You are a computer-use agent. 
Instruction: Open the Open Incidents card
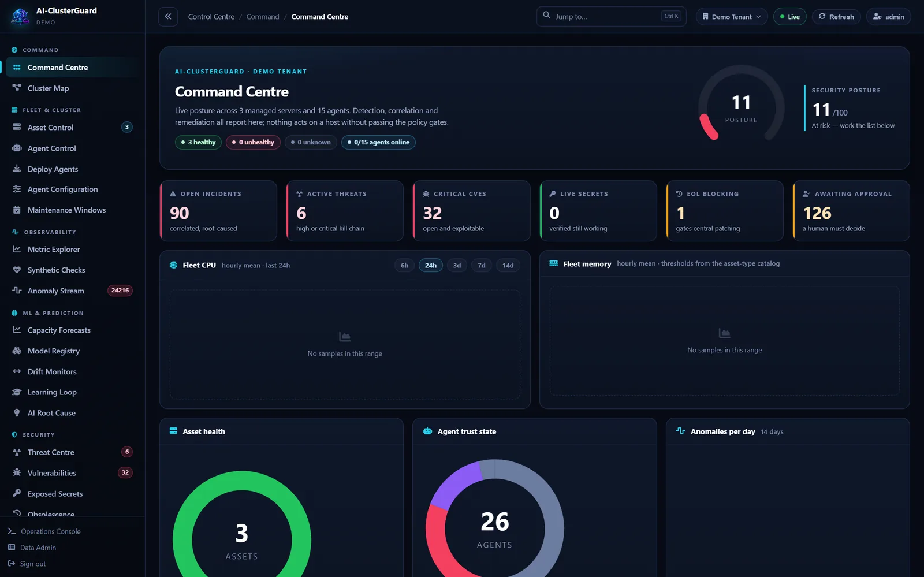[x=218, y=211]
